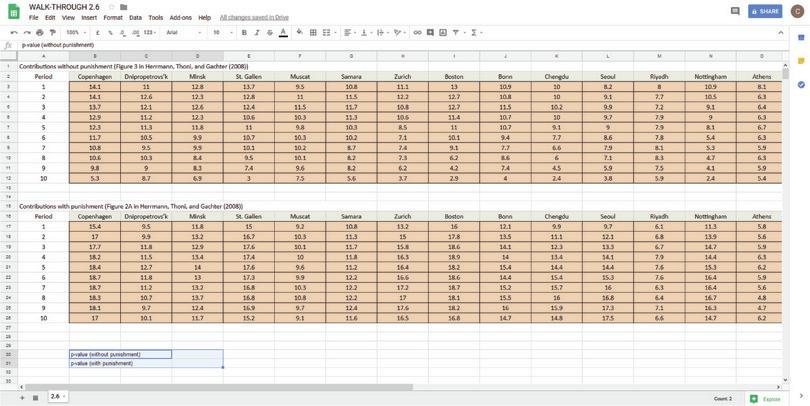Screen dimensions: 810x406
Task: Click the Undo arrow in the toolbar
Action: [14, 33]
